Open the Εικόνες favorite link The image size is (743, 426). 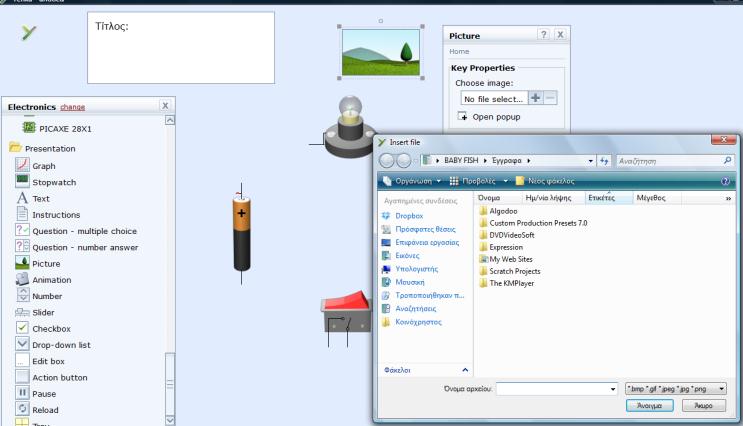pos(407,255)
